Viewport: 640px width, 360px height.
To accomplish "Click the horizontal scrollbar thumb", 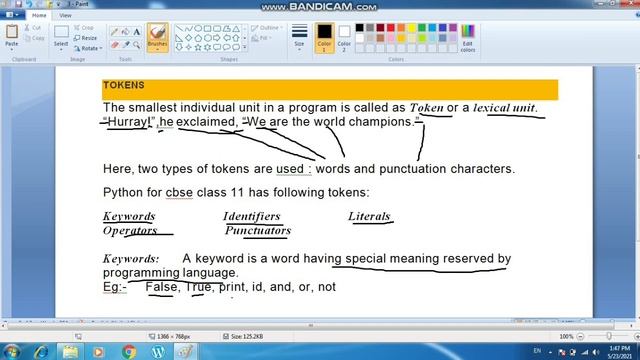I will [310, 326].
